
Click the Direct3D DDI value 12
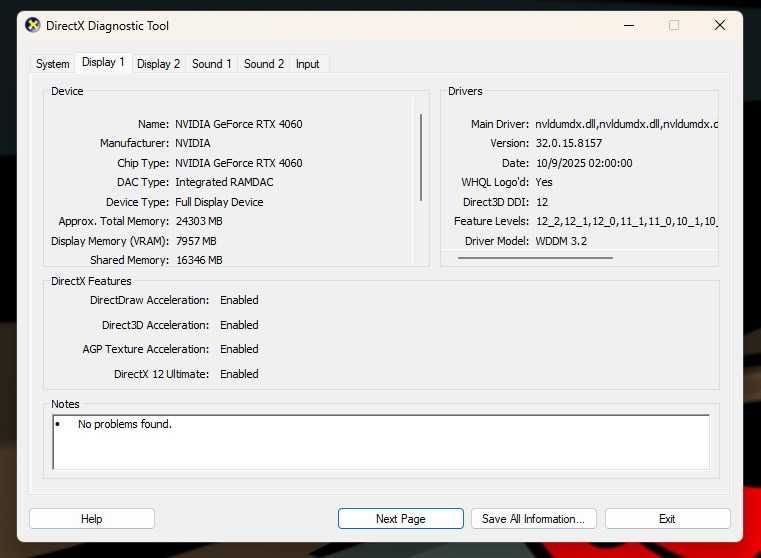coord(542,202)
